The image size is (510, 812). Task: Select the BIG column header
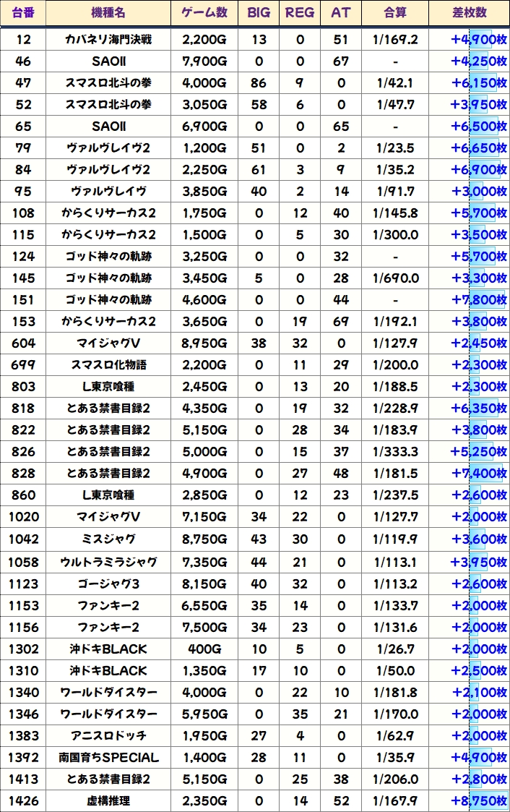coord(259,13)
